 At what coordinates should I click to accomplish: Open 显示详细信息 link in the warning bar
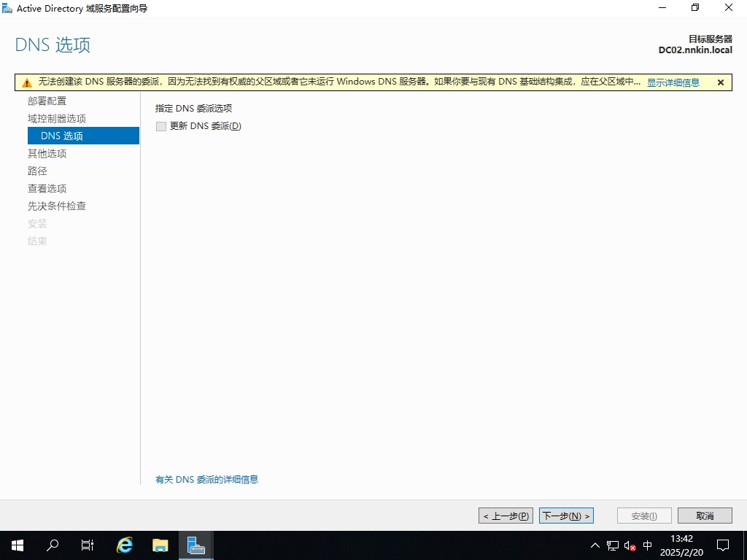click(x=673, y=82)
